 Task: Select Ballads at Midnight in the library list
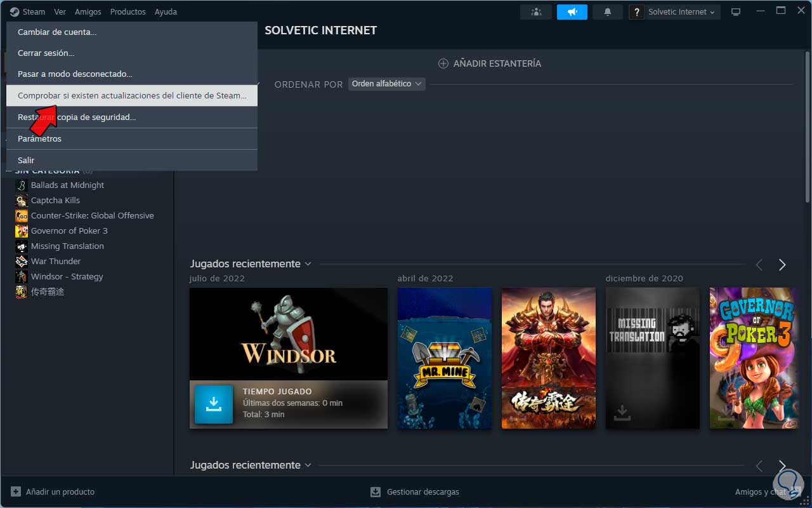67,185
